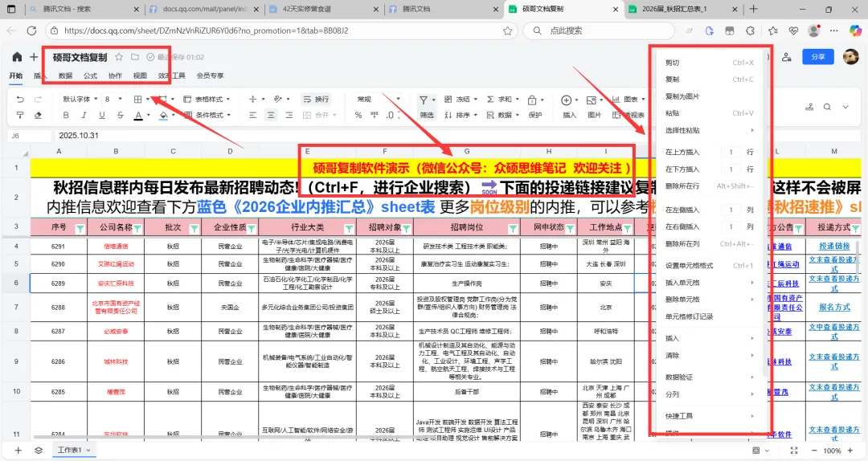This screenshot has width=868, height=461.
Task: Format number as percentage
Action: tap(358, 115)
